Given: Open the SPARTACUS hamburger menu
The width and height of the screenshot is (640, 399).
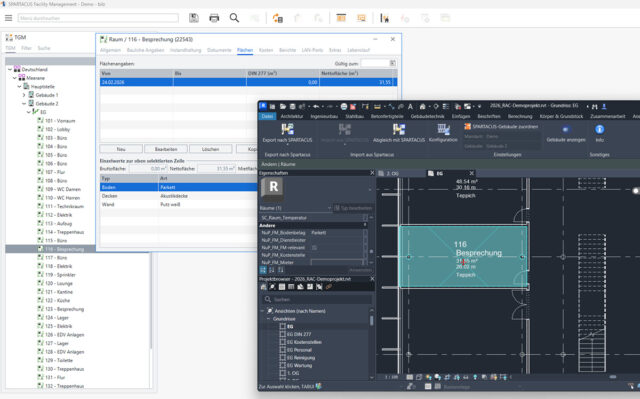Looking at the screenshot, I should 8,18.
